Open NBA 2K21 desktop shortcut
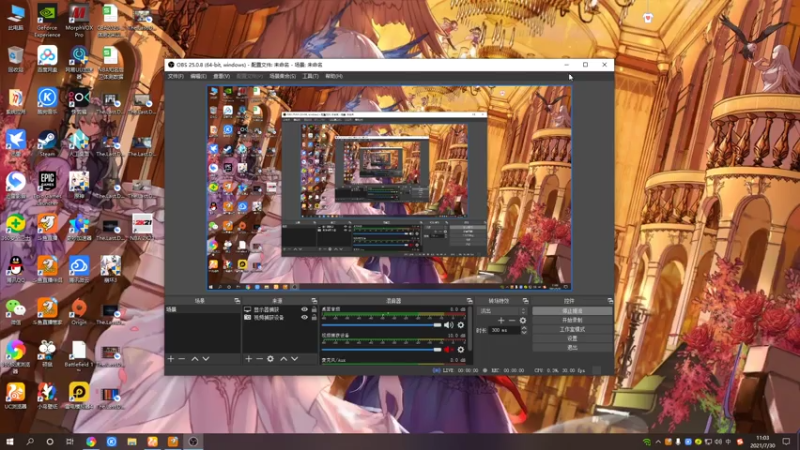The width and height of the screenshot is (800, 450). click(142, 227)
